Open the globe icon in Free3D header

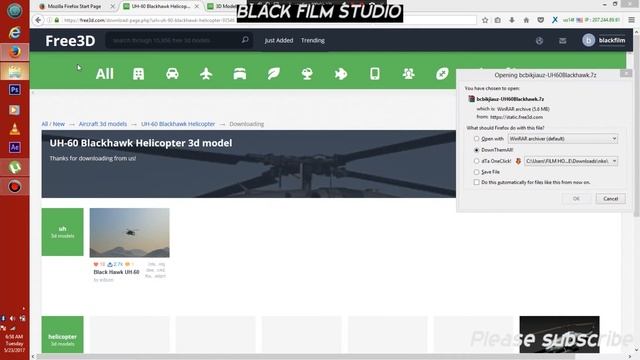539,40
